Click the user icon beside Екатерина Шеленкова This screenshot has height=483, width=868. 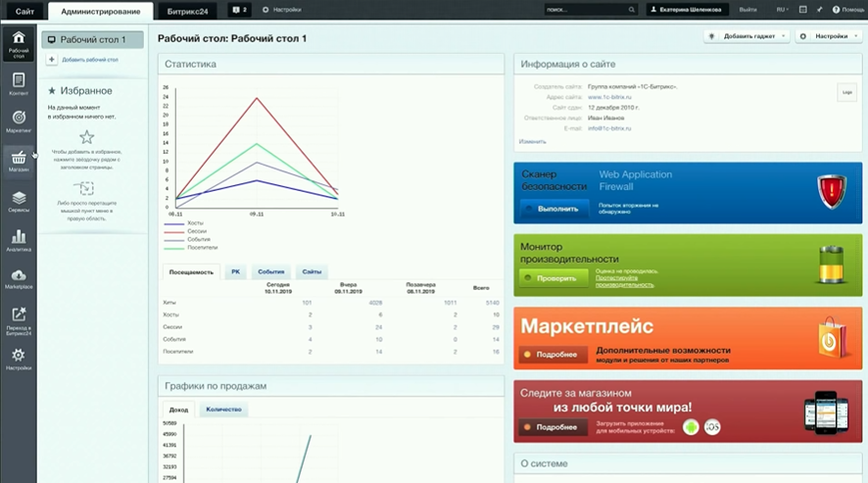(x=653, y=10)
